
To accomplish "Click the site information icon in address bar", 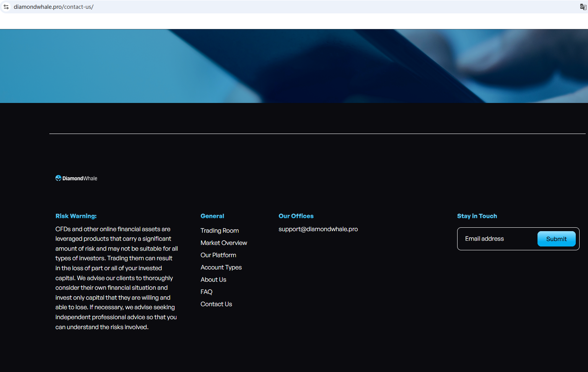I will point(6,7).
